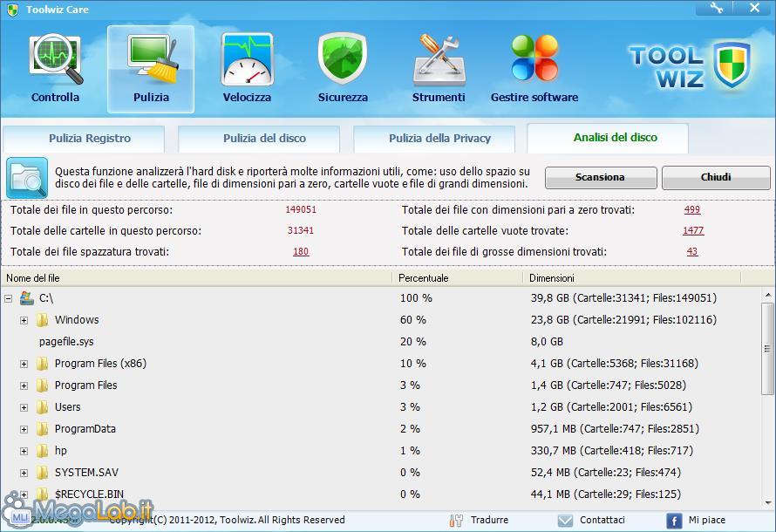
Task: Collapse the C:\ root node
Action: coord(9,298)
